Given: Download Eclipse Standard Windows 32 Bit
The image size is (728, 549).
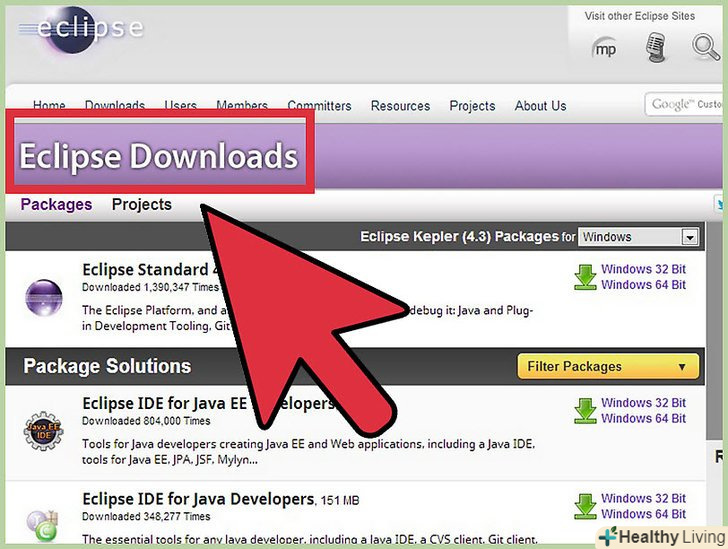Looking at the screenshot, I should 643,269.
